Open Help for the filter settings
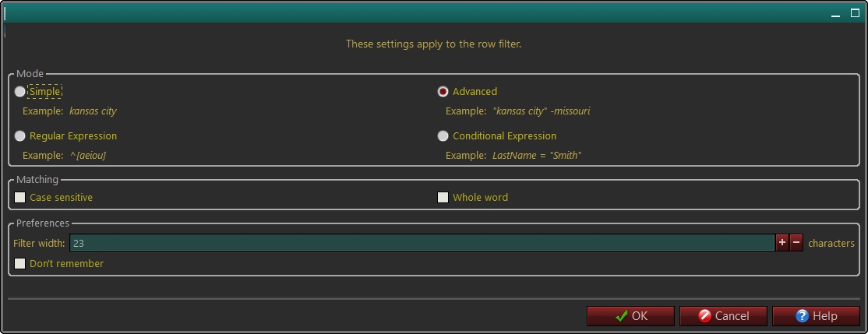868x334 pixels. [x=816, y=316]
